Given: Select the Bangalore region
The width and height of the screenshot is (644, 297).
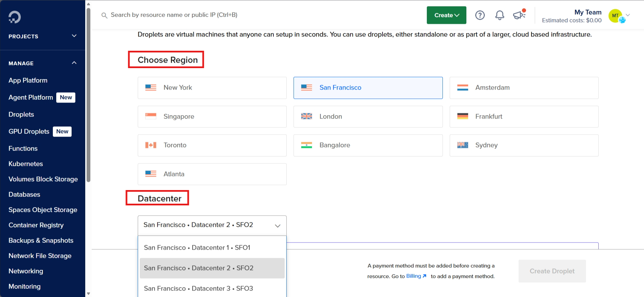Looking at the screenshot, I should pyautogui.click(x=368, y=145).
